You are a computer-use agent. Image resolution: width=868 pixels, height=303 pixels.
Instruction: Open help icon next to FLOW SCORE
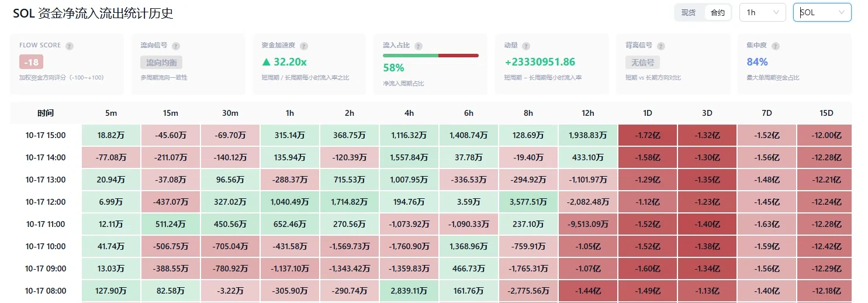70,46
